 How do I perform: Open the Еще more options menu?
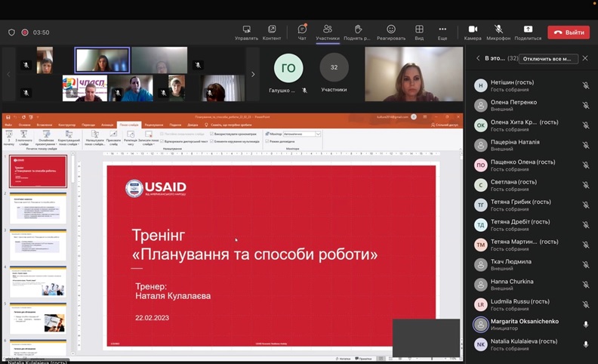[x=442, y=32]
